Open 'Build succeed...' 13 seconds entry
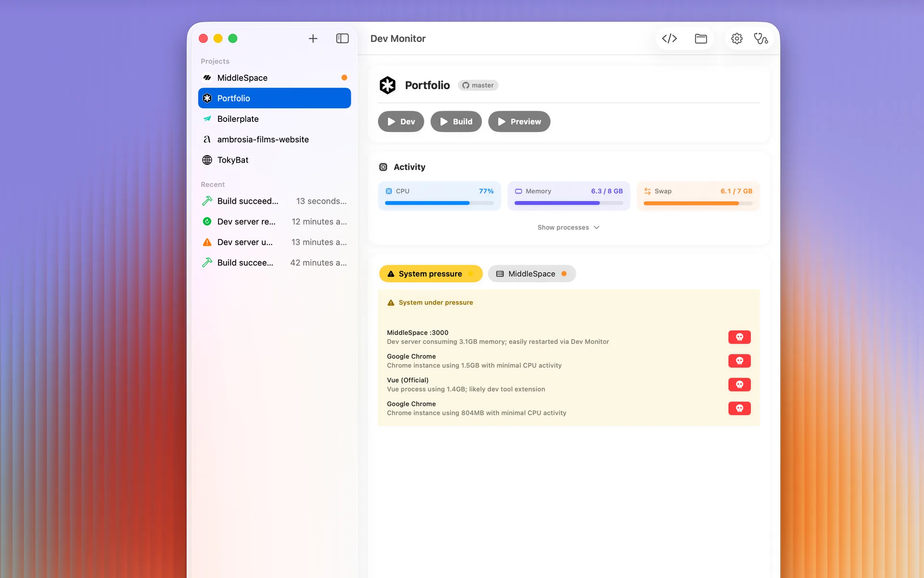Screen dimensions: 924x578 point(274,201)
